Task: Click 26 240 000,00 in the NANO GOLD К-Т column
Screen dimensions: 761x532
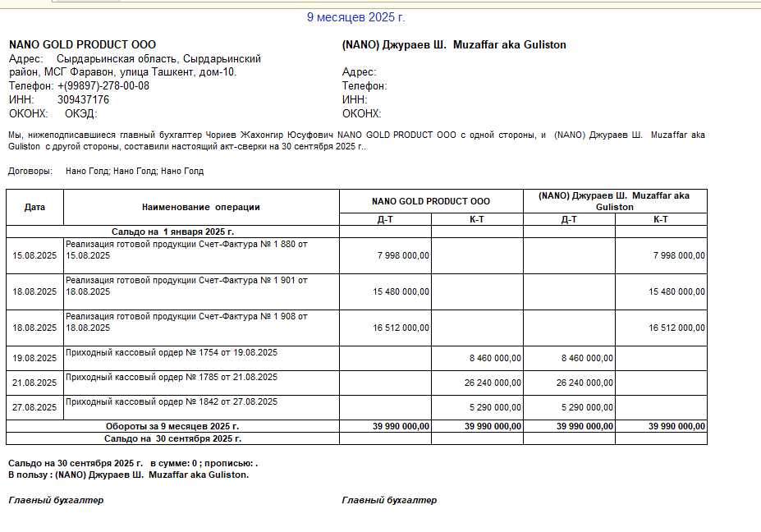Action: coord(493,383)
